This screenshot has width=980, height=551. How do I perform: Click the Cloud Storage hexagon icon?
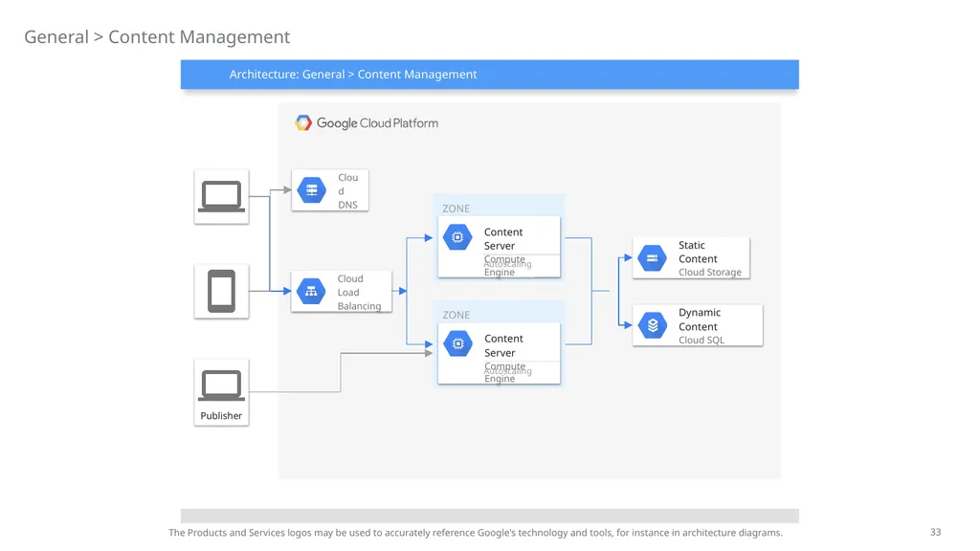652,258
